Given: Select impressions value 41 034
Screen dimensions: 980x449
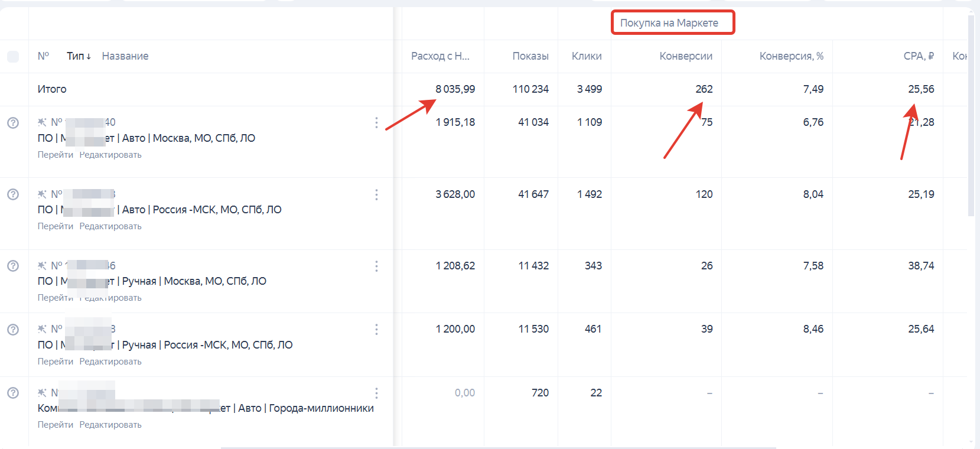Looking at the screenshot, I should (x=533, y=122).
